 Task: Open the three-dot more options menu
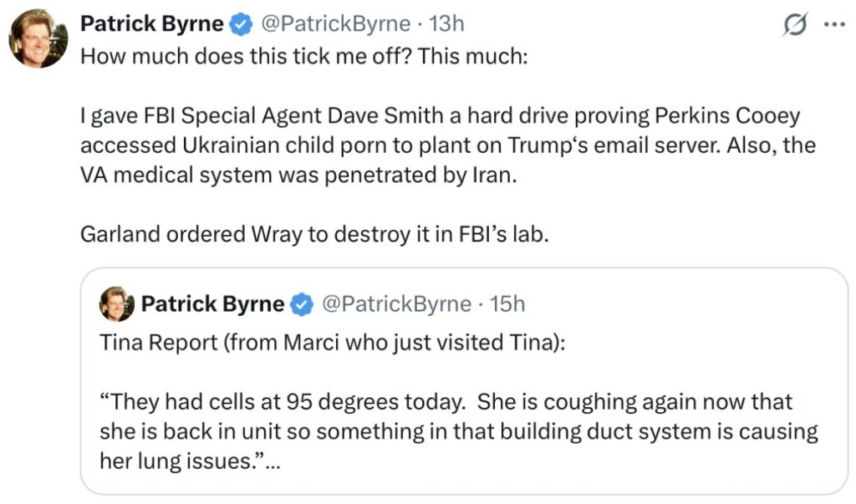click(x=833, y=25)
